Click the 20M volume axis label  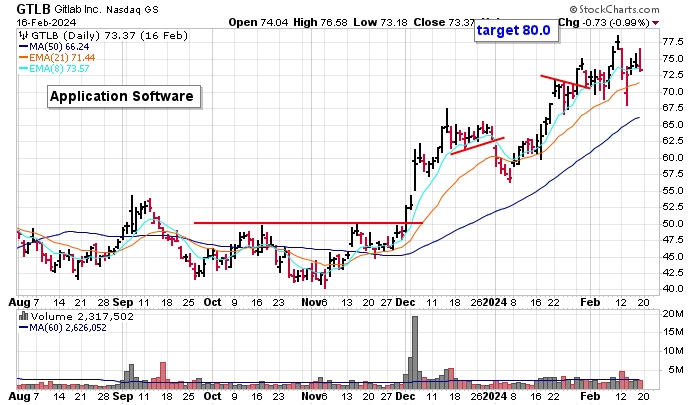[673, 314]
